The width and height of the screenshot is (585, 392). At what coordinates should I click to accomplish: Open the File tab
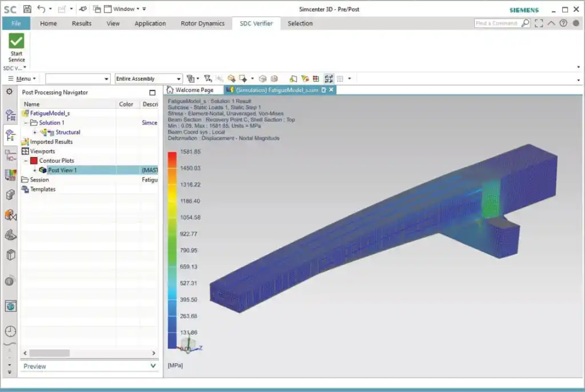(x=15, y=23)
